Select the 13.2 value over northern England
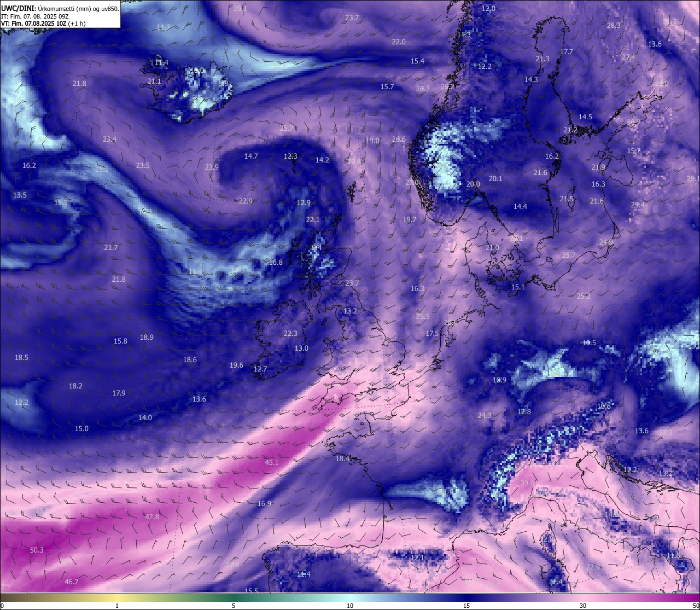The width and height of the screenshot is (700, 610). coord(350,311)
